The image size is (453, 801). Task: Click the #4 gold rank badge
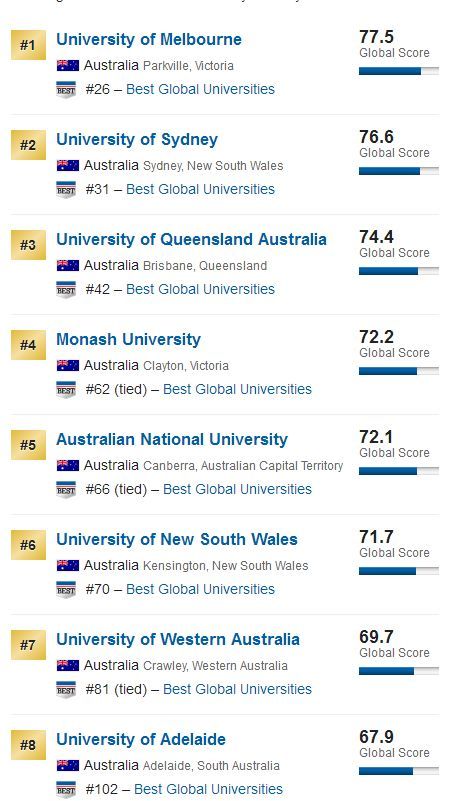(x=28, y=345)
